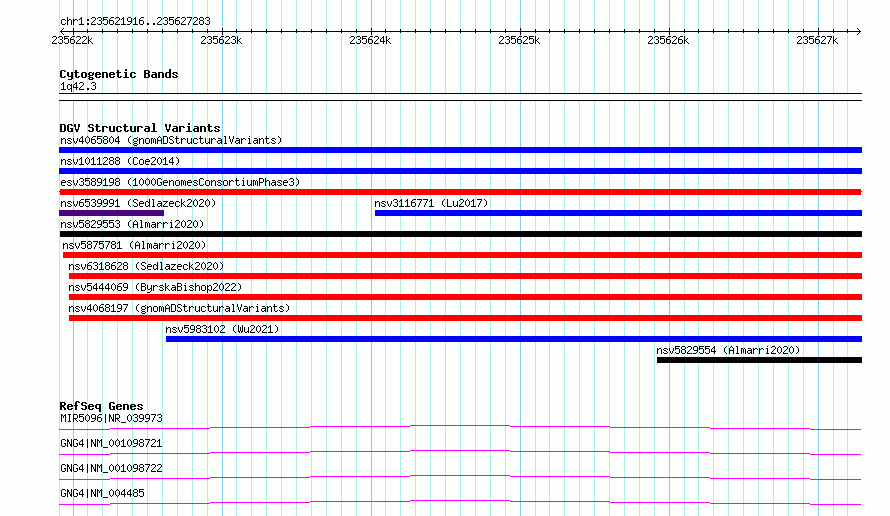This screenshot has height=516, width=890.
Task: Click the 235627k ruler position
Action: [817, 40]
